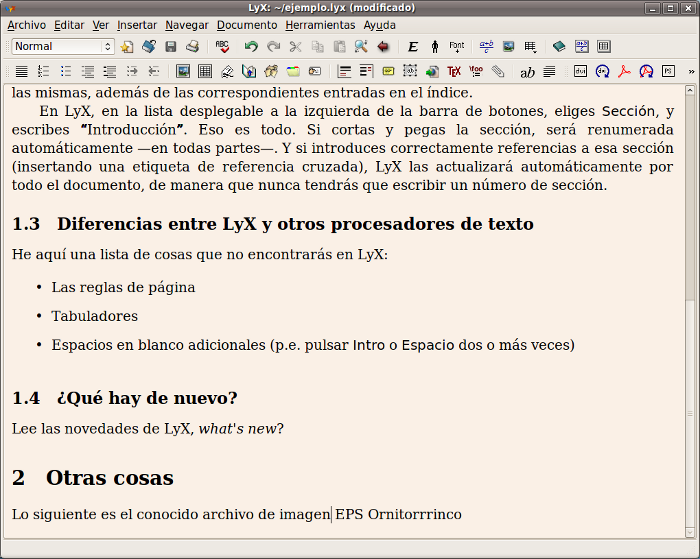
Task: Copy selection with the toolbar copy icon
Action: [317, 46]
